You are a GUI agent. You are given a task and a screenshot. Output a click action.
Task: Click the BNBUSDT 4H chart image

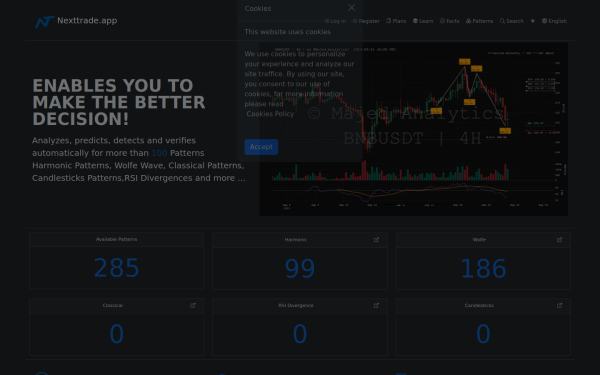point(414,129)
